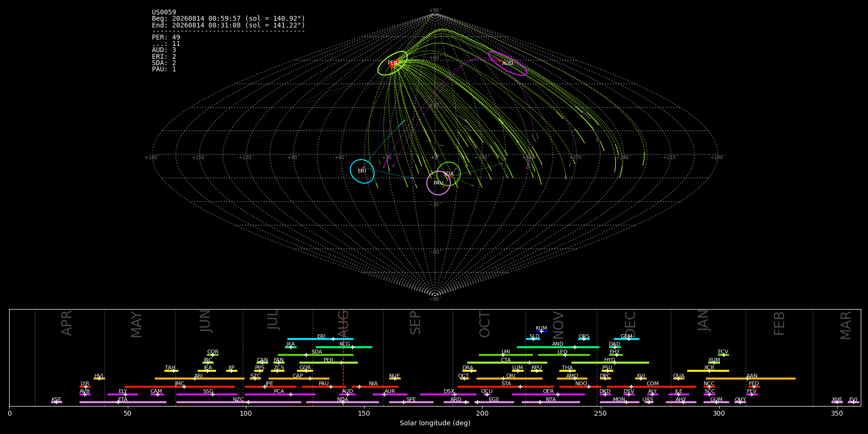
Task: Select the cyan ERI radiant circle
Action: click(x=362, y=171)
